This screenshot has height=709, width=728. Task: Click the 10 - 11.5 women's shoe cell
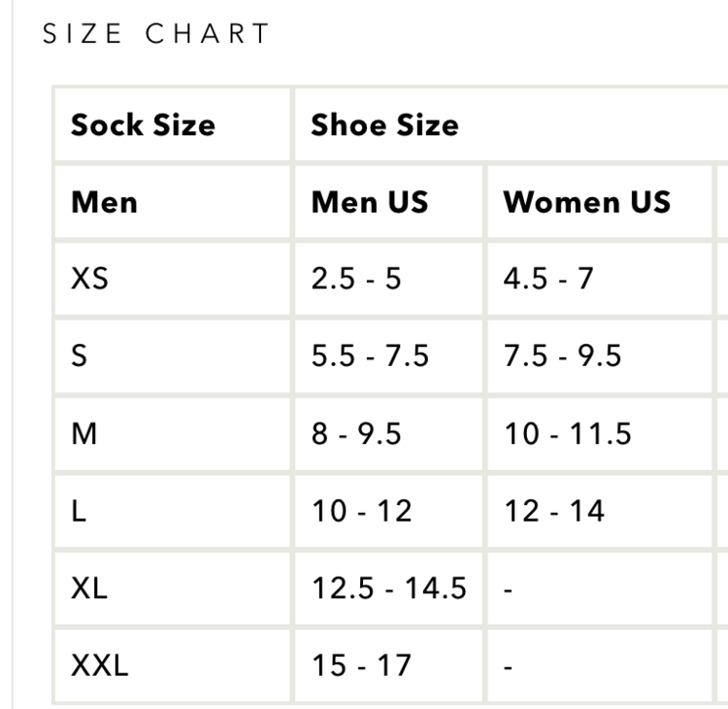click(x=567, y=433)
